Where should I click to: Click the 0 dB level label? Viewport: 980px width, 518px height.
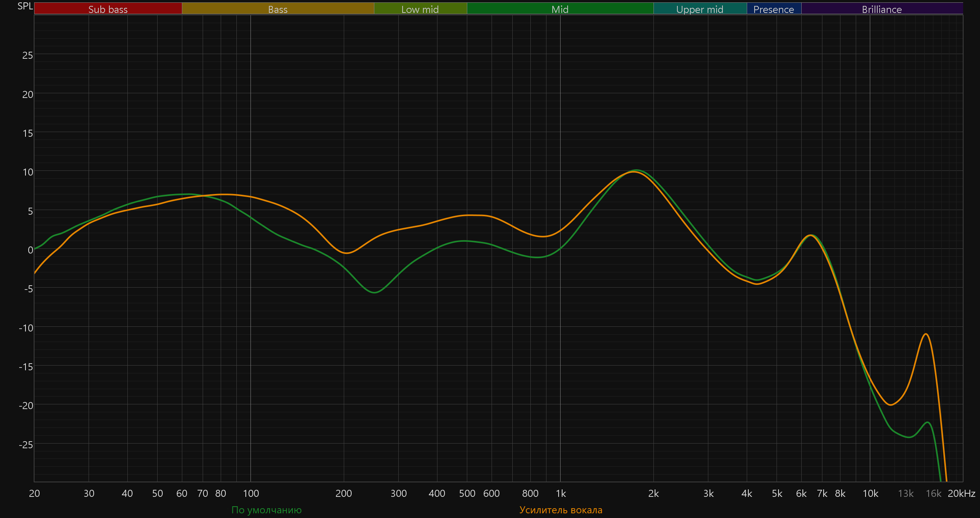click(x=30, y=250)
